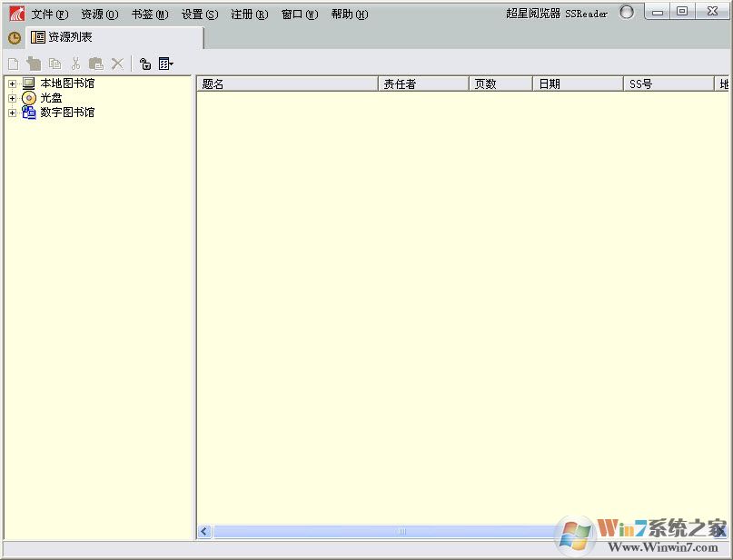733x560 pixels.
Task: Open the view mode dropdown on toolbar
Action: click(x=165, y=64)
